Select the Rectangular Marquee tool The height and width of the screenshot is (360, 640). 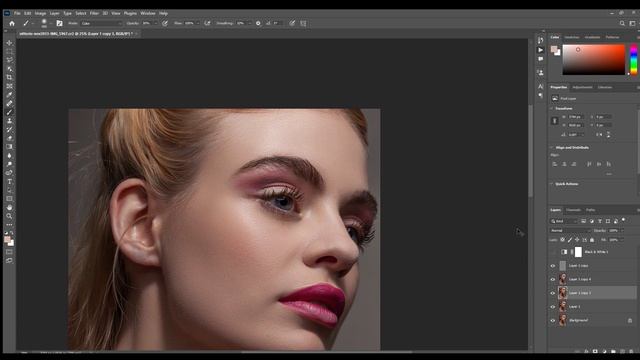(x=9, y=51)
